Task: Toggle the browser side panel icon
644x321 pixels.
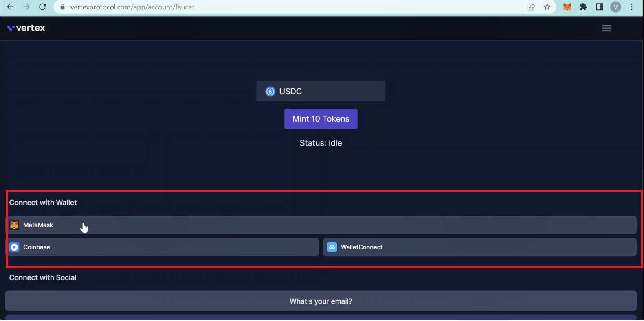Action: pos(599,7)
